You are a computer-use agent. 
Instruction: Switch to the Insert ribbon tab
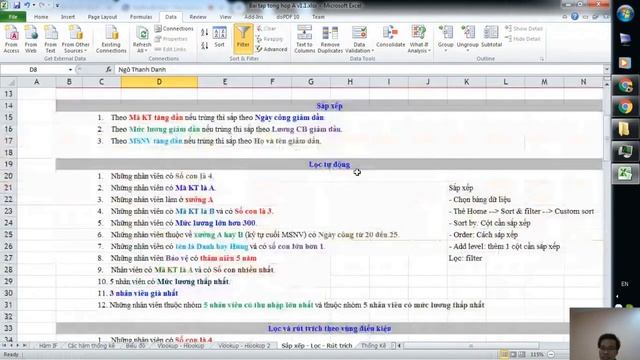pos(68,17)
